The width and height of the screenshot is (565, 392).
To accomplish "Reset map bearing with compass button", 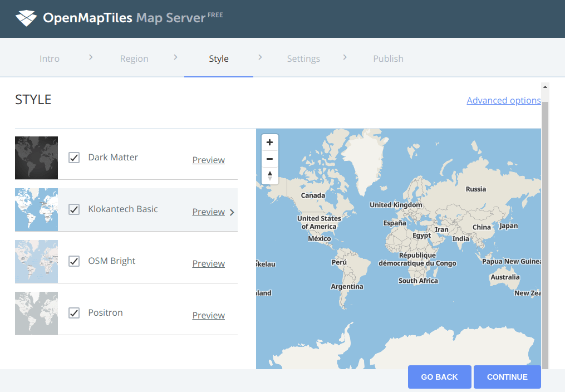I will [x=270, y=176].
